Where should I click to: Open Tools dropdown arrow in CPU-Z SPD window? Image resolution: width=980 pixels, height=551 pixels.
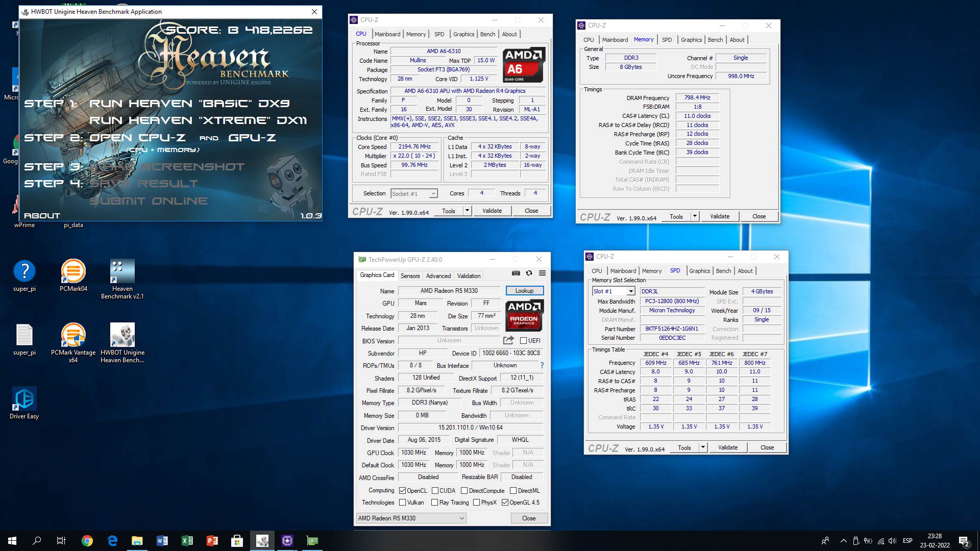pyautogui.click(x=702, y=447)
